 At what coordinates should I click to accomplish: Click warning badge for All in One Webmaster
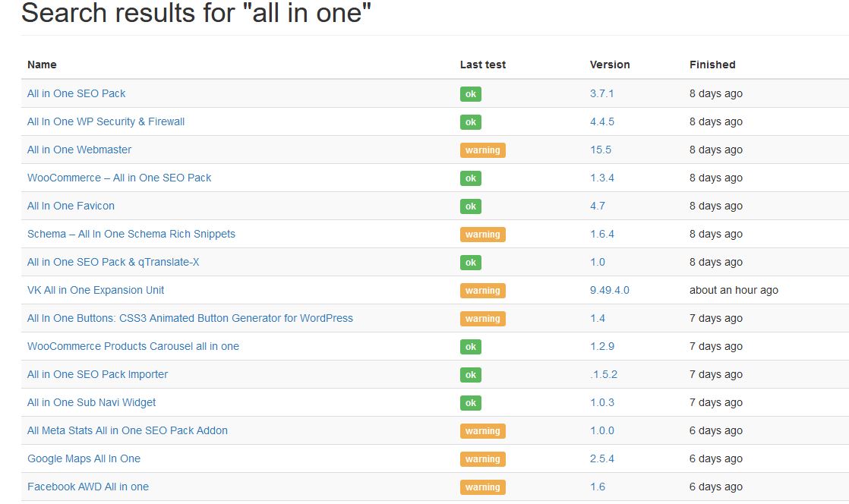tap(482, 150)
